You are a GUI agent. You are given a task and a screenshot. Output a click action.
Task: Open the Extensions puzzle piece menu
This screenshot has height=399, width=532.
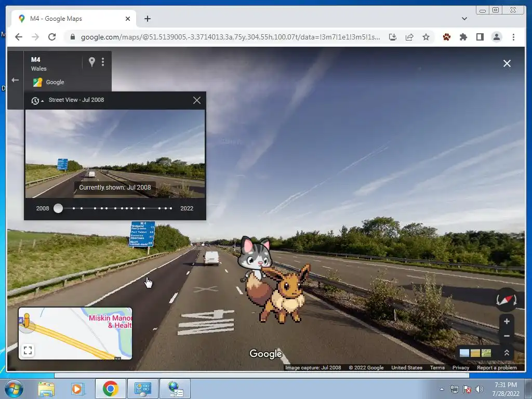(x=463, y=37)
